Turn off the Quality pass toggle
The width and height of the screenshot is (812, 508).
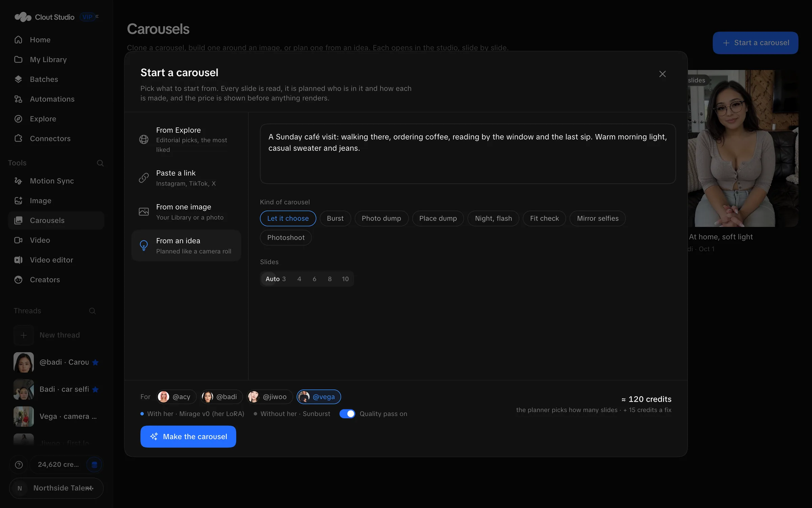tap(347, 414)
